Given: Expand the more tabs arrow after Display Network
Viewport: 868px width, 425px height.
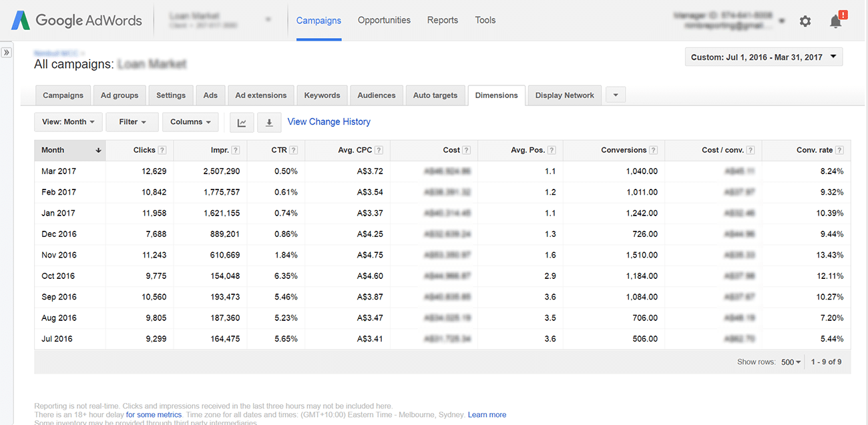Looking at the screenshot, I should 616,95.
